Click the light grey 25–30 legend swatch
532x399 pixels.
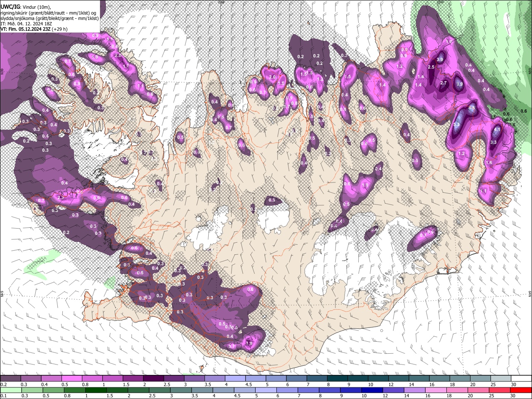(501, 379)
